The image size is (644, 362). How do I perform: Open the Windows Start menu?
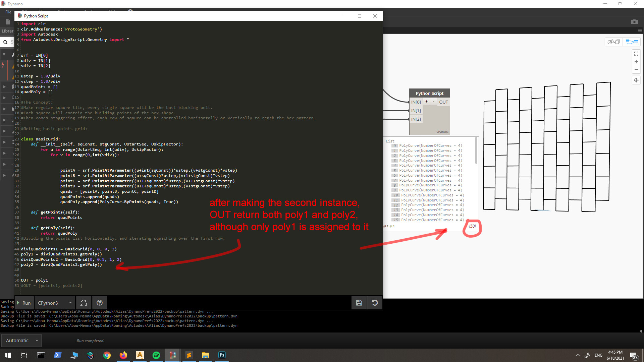point(7,355)
